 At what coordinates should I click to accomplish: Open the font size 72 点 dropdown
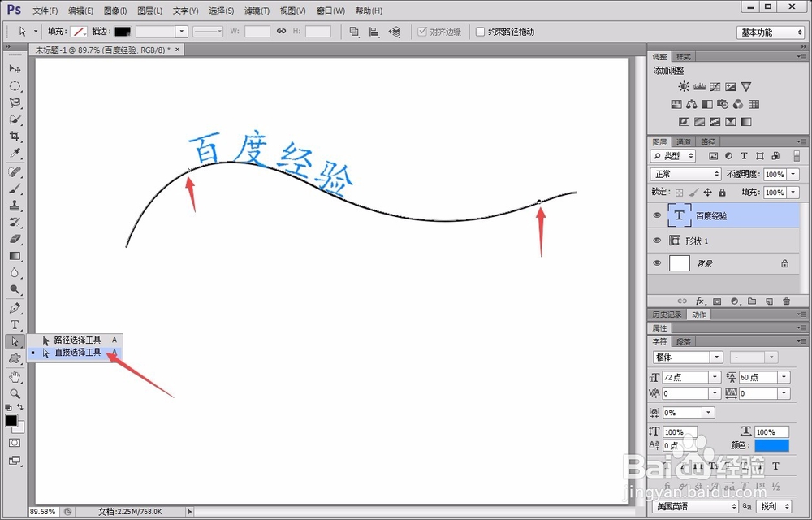click(x=715, y=377)
